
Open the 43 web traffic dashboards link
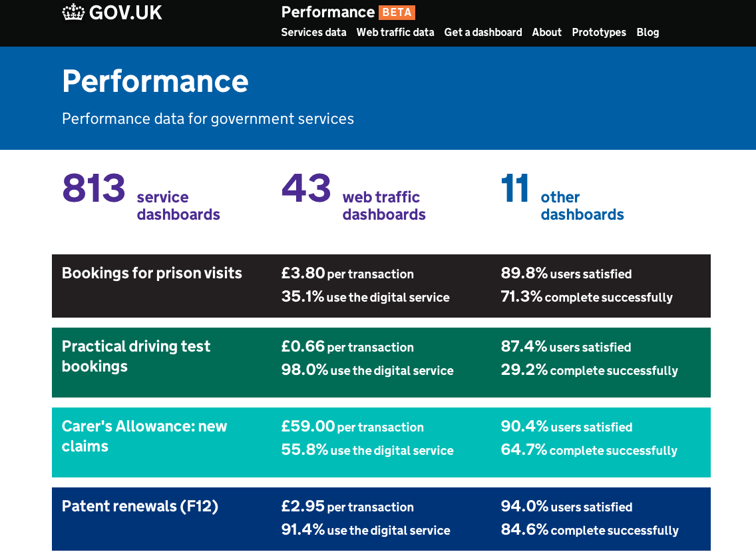353,196
